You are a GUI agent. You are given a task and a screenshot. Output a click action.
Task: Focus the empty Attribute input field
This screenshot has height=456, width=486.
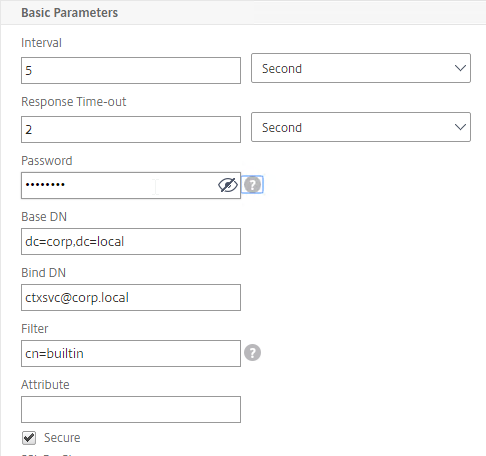pos(131,409)
